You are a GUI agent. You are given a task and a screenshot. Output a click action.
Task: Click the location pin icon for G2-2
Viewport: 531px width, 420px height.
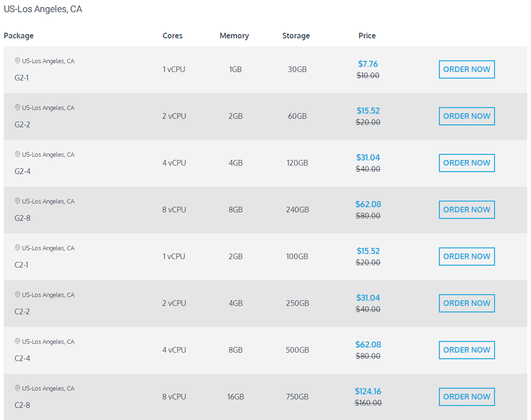(18, 108)
